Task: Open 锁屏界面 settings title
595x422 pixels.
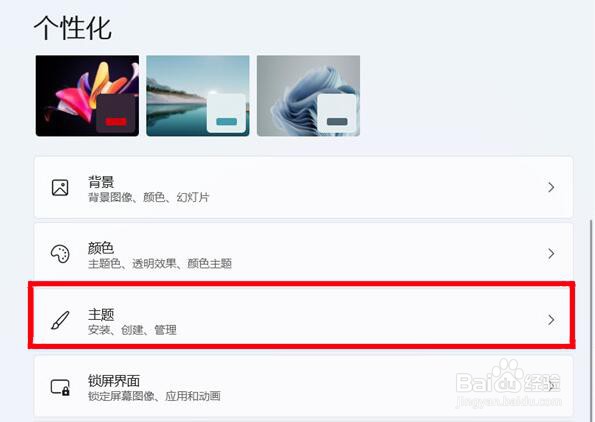Action: pos(114,381)
